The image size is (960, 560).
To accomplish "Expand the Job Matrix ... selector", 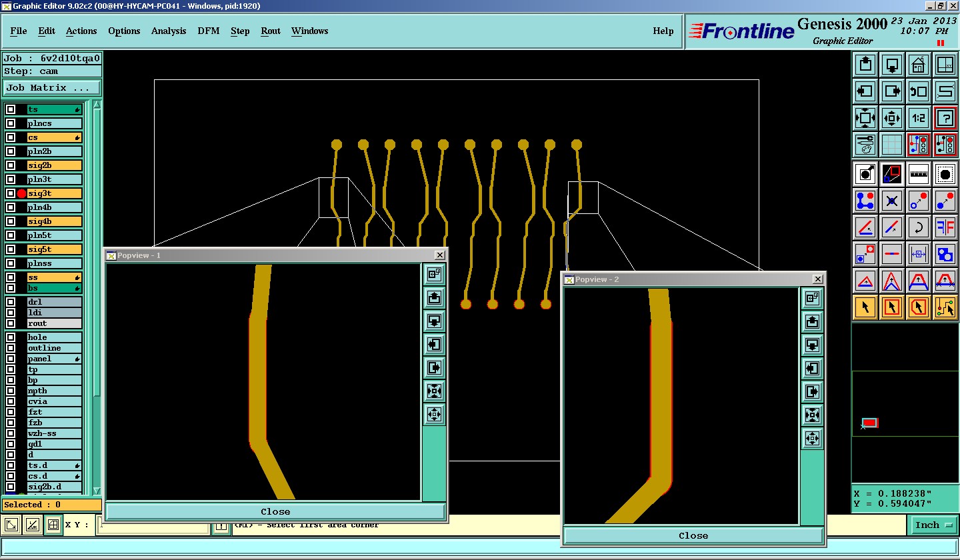I will (52, 88).
